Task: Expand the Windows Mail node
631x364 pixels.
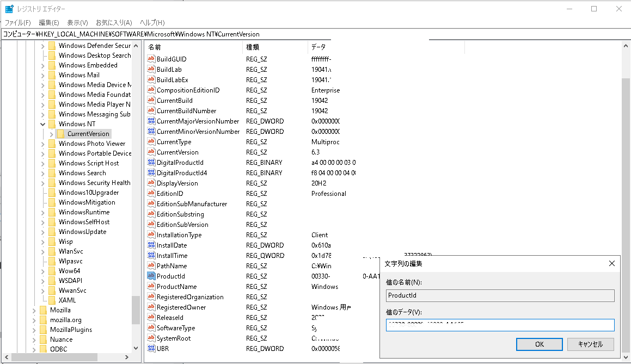Action: [x=42, y=75]
